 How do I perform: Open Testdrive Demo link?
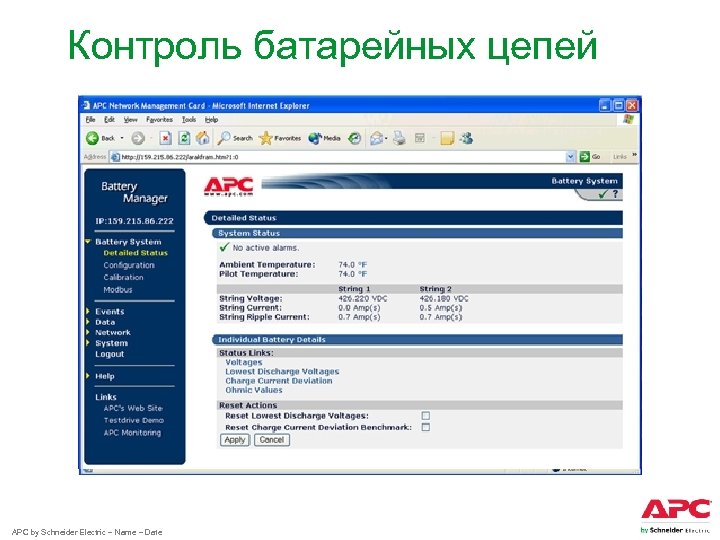pos(134,420)
